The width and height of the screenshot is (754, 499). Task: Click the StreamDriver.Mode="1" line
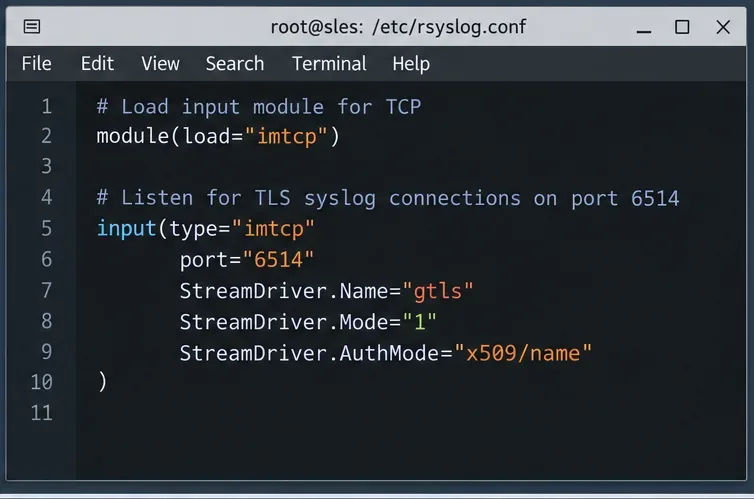308,322
